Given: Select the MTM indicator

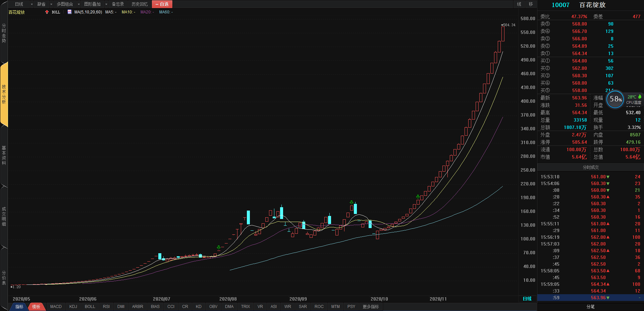Looking at the screenshot, I should tap(335, 307).
